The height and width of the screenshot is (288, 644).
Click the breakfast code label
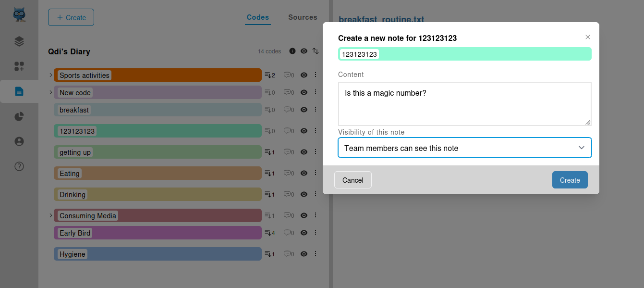coord(74,110)
